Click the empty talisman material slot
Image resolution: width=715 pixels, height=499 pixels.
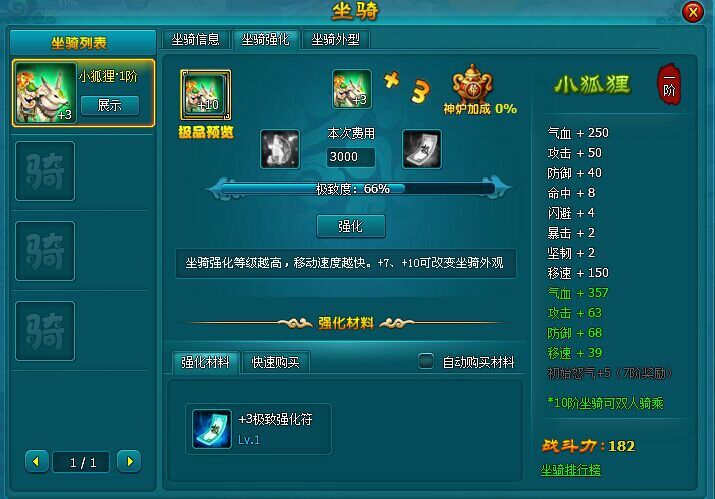422,149
